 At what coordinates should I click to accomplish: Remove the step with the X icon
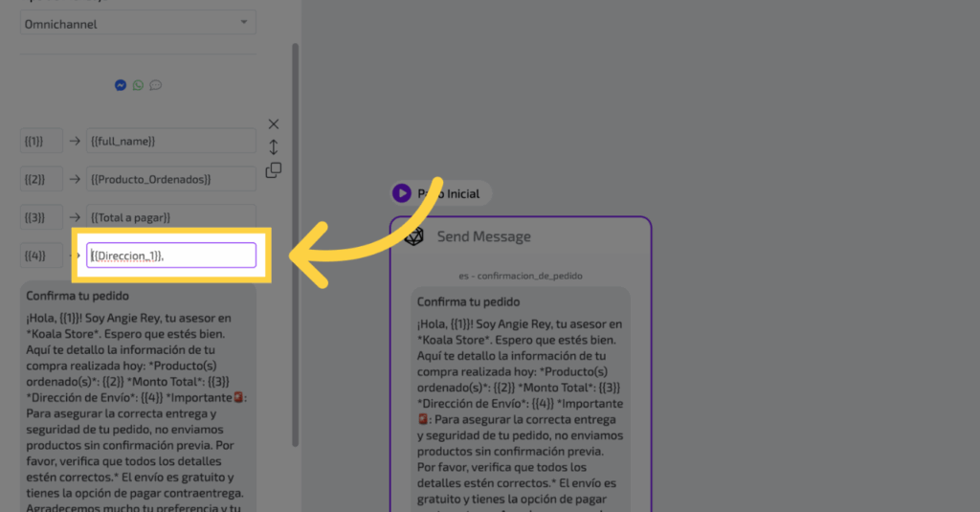tap(274, 124)
